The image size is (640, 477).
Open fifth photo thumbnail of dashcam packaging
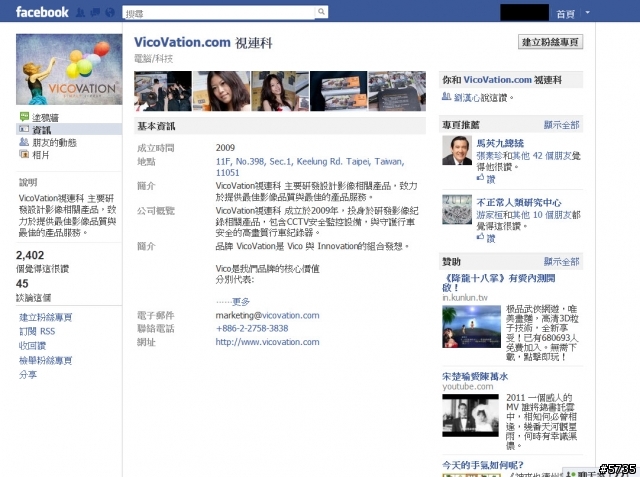point(397,91)
